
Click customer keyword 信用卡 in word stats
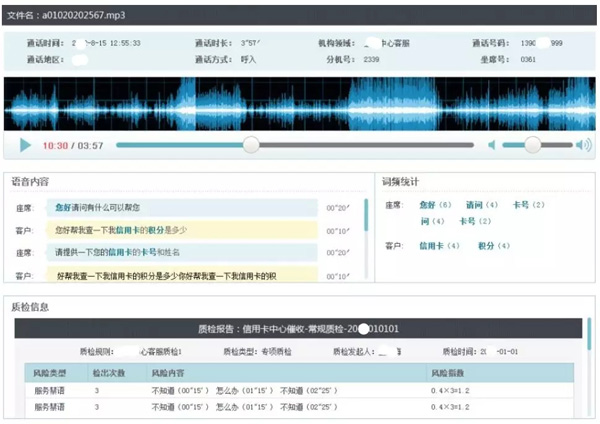[x=432, y=245]
